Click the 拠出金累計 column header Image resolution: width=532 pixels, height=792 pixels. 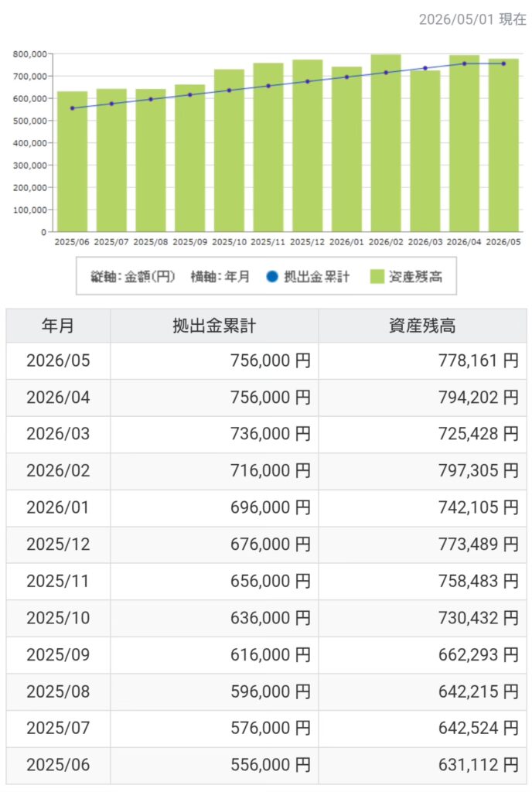pos(214,326)
